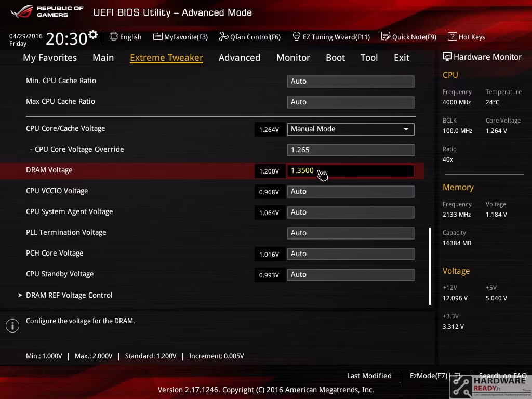Viewport: 532px width, 399px height.
Task: Select the Extreme Tweaker tab
Action: [167, 58]
